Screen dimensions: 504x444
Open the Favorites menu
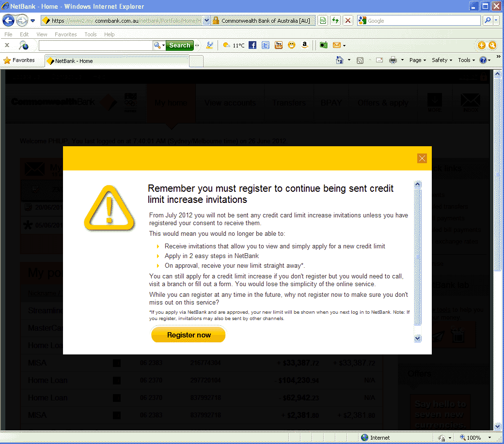tap(65, 34)
